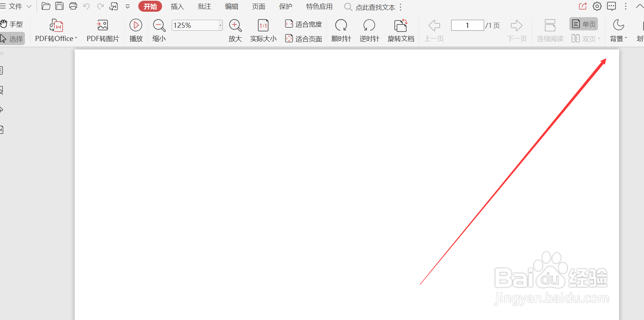Click the PDF转图片 tool
644x320 pixels.
pos(103,31)
